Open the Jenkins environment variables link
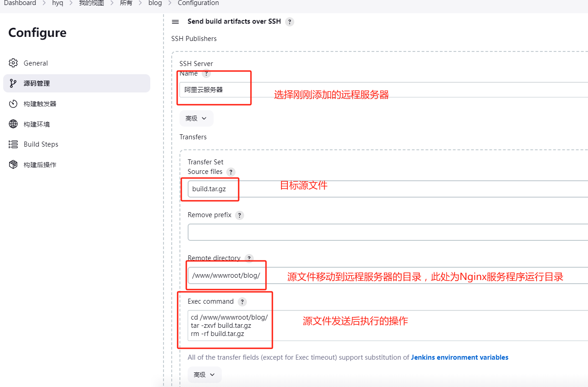This screenshot has height=387, width=588. [x=459, y=357]
